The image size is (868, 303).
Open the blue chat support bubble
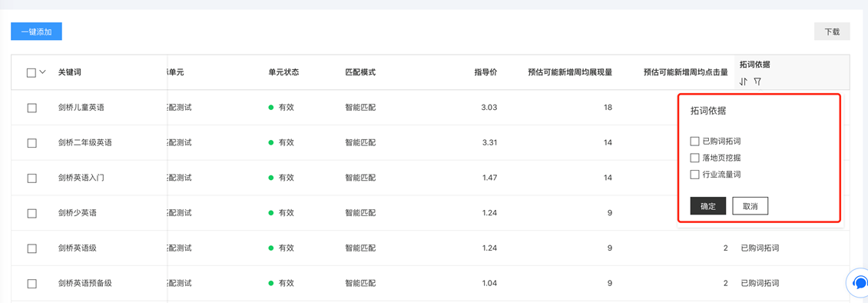coord(859,283)
